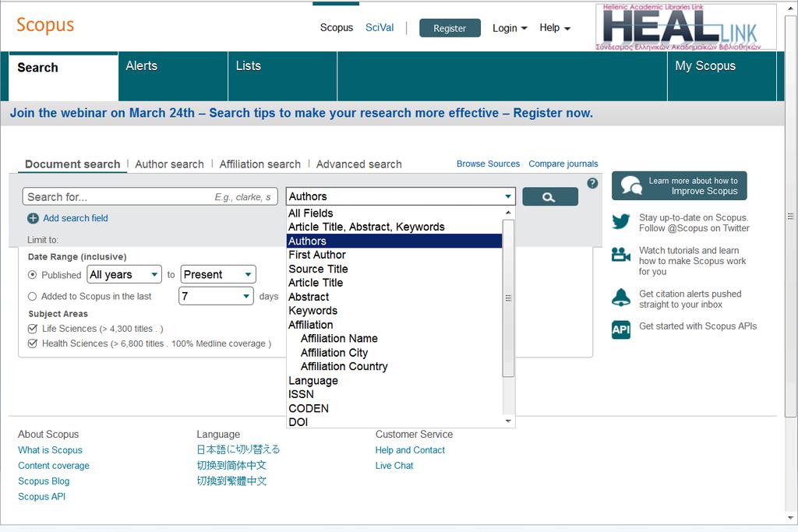Open the Present year dropdown

click(218, 275)
